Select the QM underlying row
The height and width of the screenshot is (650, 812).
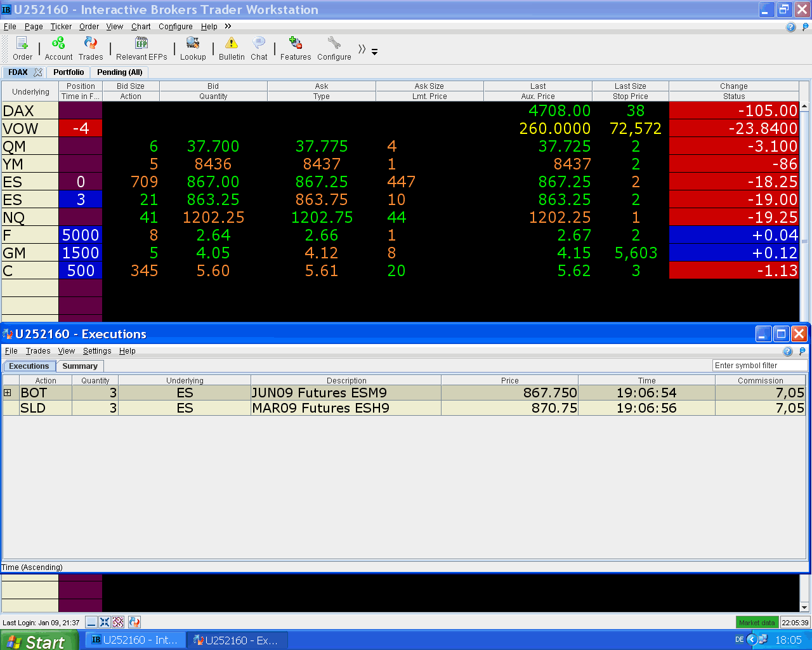coord(30,146)
